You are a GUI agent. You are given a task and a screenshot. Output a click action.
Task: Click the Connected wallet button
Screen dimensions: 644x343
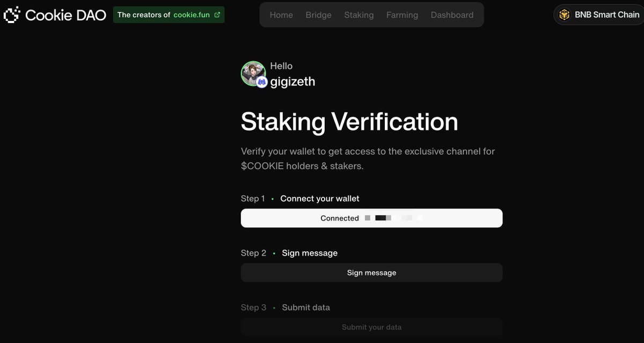371,218
